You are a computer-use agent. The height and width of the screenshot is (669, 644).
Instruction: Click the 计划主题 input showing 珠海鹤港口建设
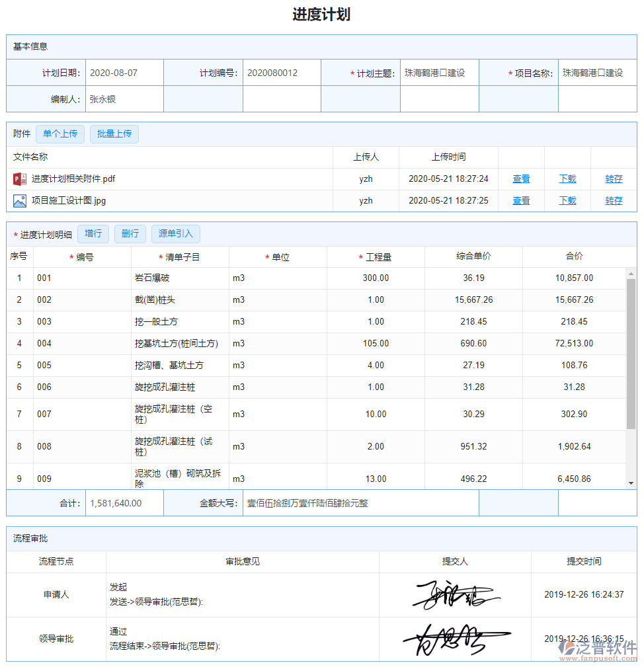pyautogui.click(x=438, y=73)
